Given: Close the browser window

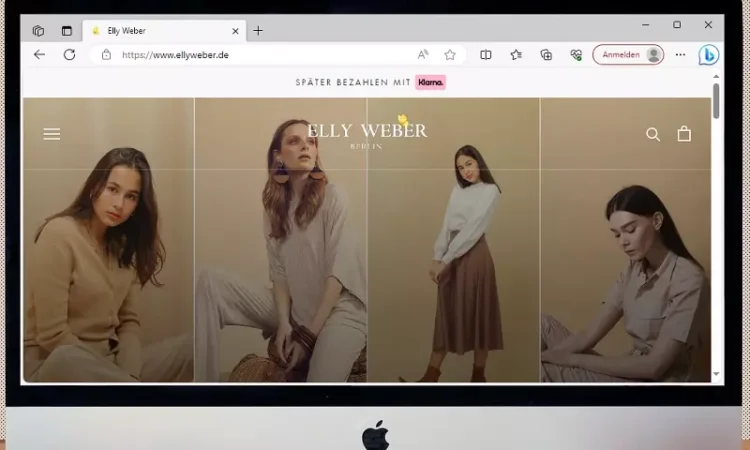Looking at the screenshot, I should tap(708, 24).
